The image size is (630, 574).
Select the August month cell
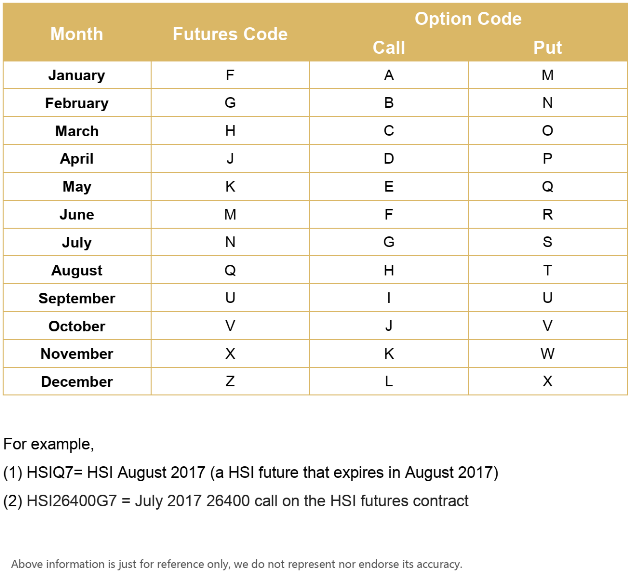(x=77, y=271)
